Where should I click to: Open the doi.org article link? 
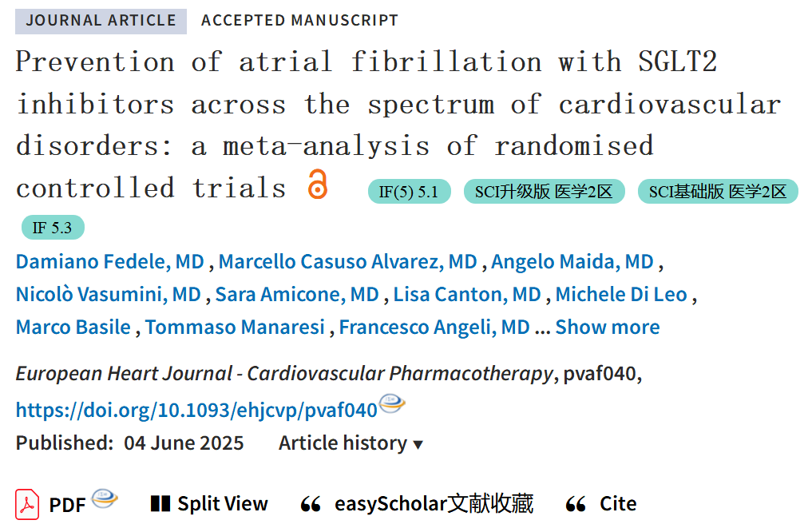196,411
